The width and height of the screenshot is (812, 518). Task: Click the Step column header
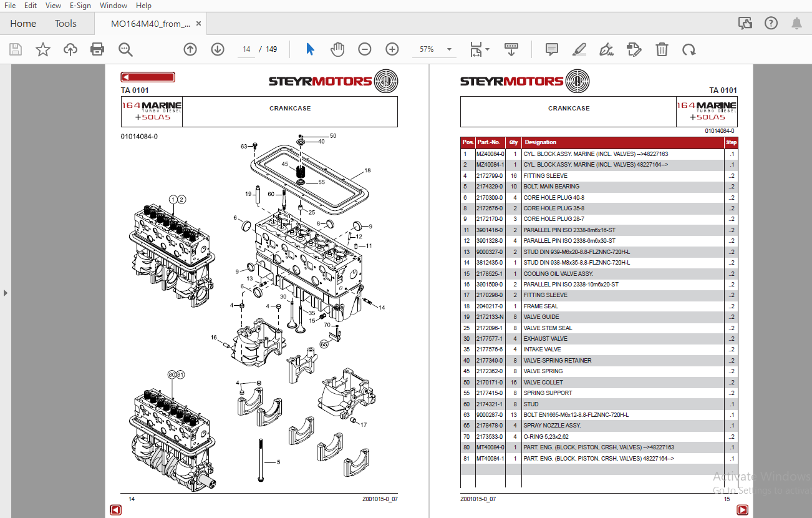point(731,142)
